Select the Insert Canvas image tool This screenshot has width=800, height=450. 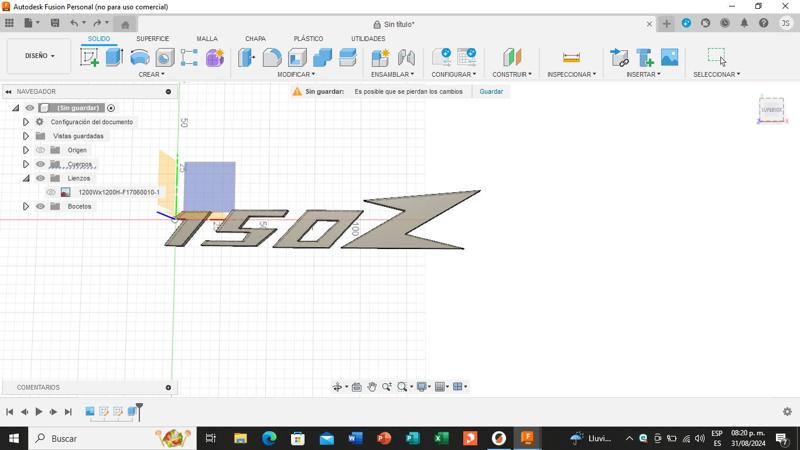click(x=669, y=57)
